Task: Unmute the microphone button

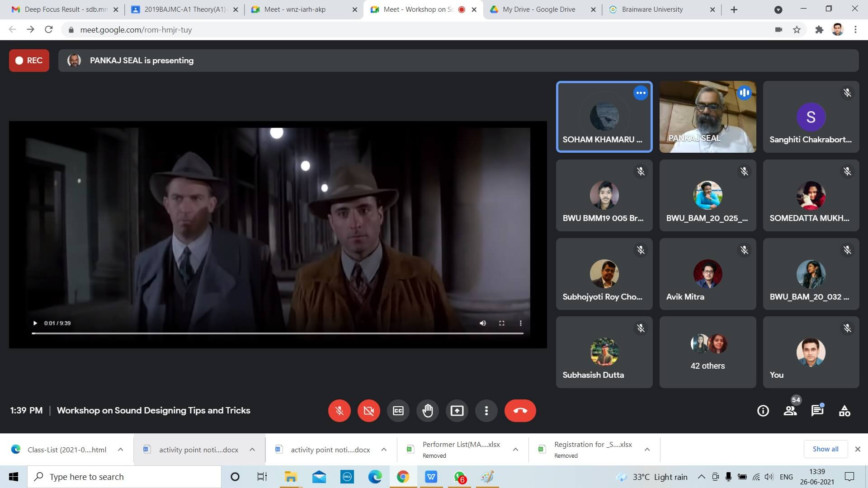Action: 339,411
